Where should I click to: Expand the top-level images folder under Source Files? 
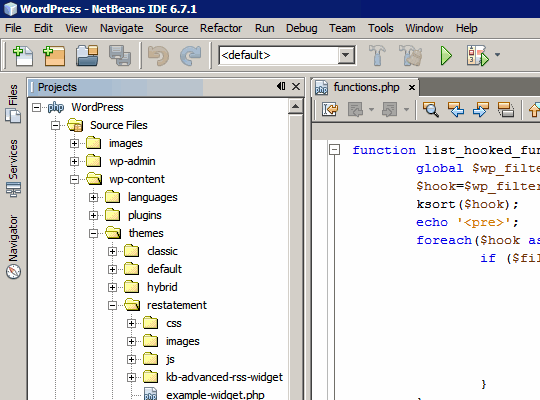click(74, 143)
